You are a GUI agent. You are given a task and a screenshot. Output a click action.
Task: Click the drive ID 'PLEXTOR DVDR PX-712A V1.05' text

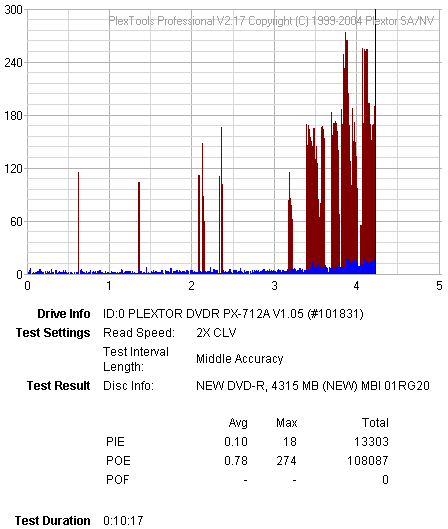[x=233, y=314]
